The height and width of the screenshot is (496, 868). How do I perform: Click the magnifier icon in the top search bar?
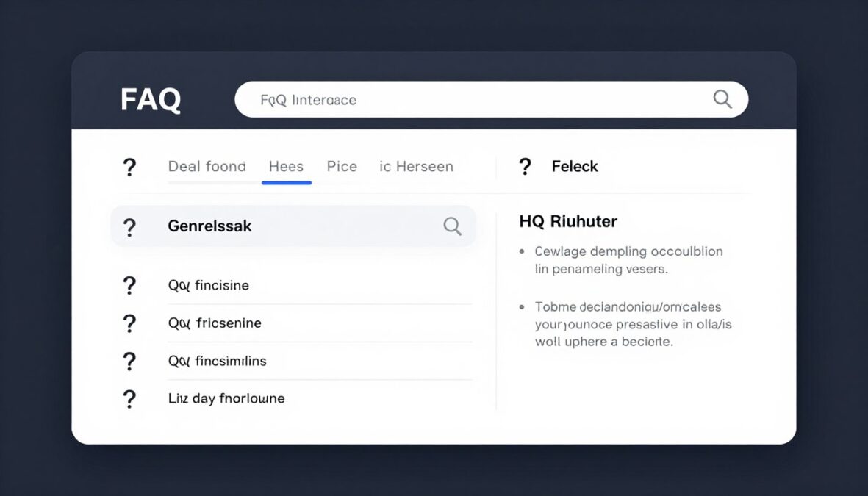722,99
